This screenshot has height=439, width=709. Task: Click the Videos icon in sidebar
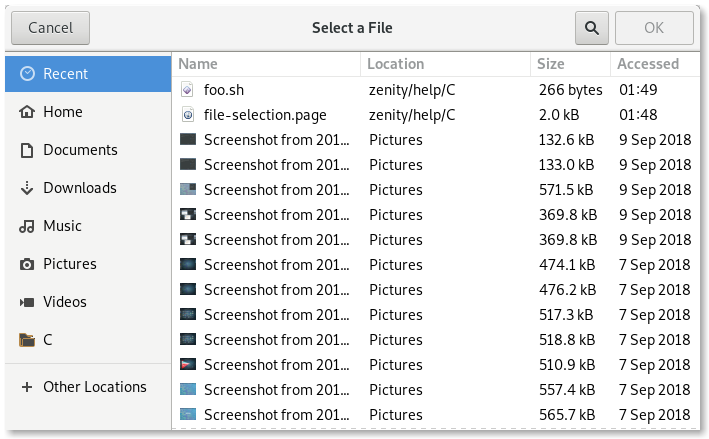click(x=27, y=302)
